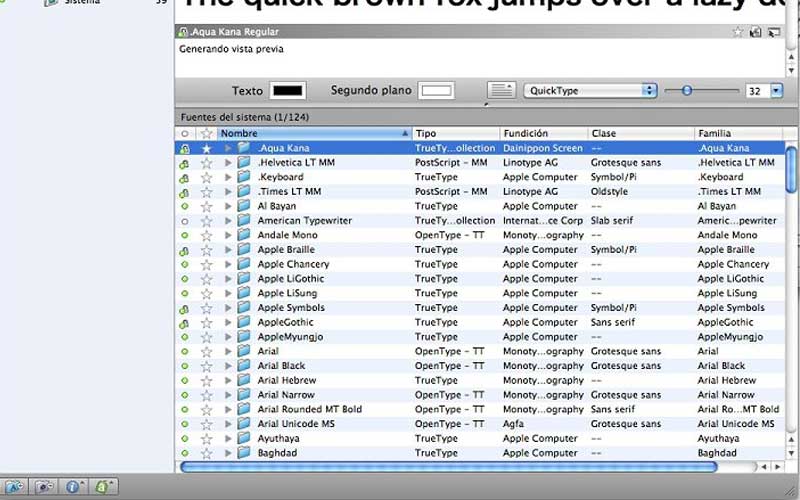The width and height of the screenshot is (800, 500).
Task: Click the Oldstyle class cell
Action: 609,192
